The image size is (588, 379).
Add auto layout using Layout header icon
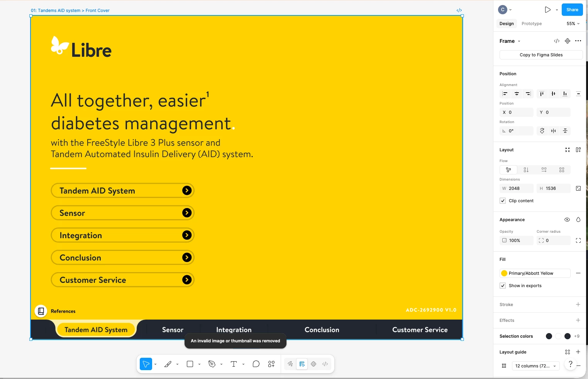(x=578, y=150)
